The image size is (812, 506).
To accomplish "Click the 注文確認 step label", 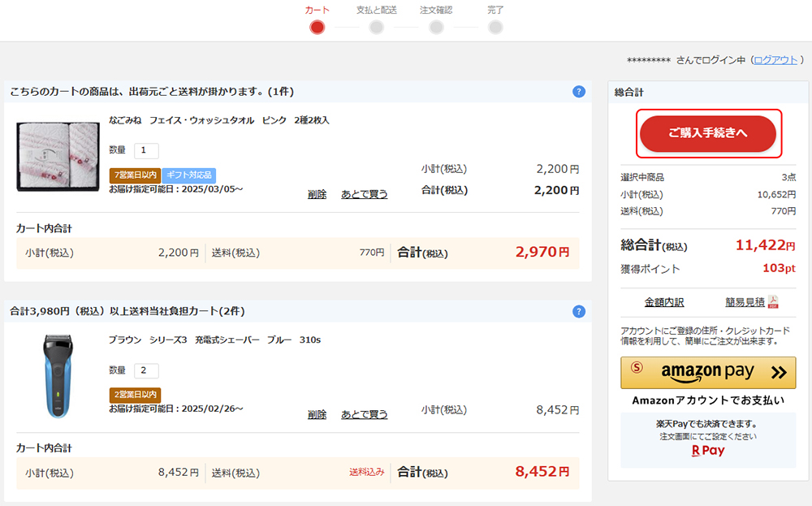I will [436, 10].
